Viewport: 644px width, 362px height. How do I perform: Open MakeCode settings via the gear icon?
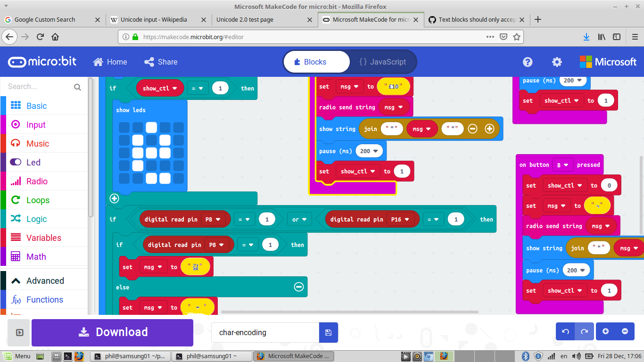pos(557,62)
